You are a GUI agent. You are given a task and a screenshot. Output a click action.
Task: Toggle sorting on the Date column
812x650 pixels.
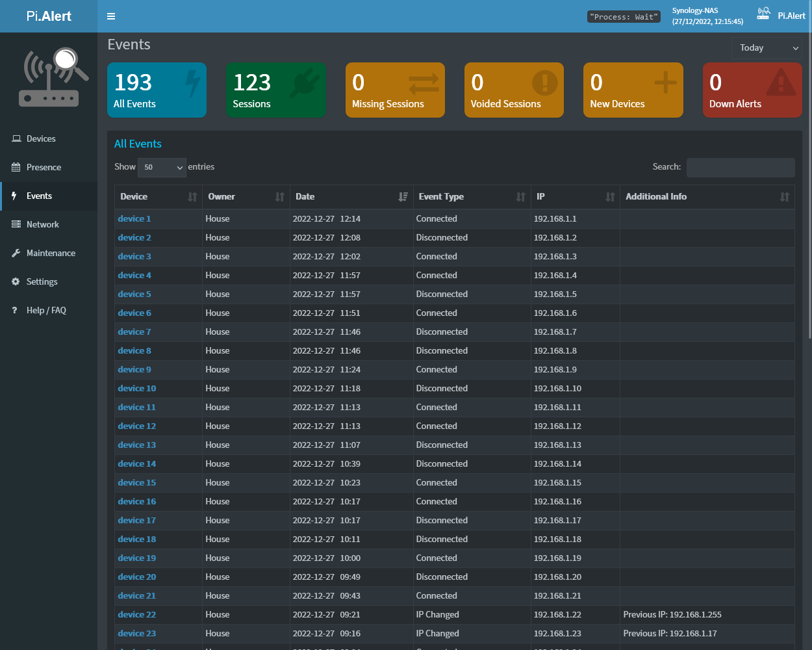351,196
